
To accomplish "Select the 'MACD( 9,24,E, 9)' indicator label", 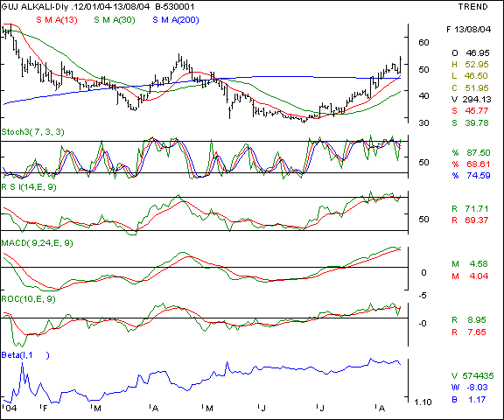I will click(38, 243).
